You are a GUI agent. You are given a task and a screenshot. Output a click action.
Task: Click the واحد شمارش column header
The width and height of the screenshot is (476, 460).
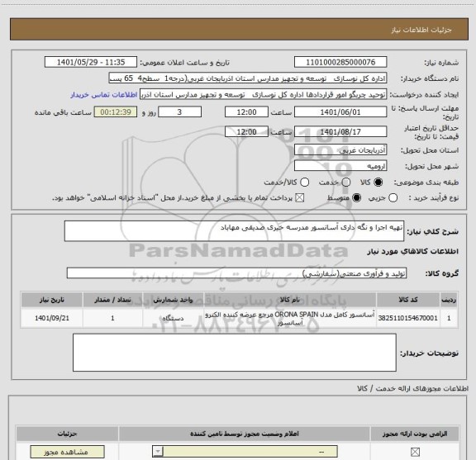(x=173, y=300)
